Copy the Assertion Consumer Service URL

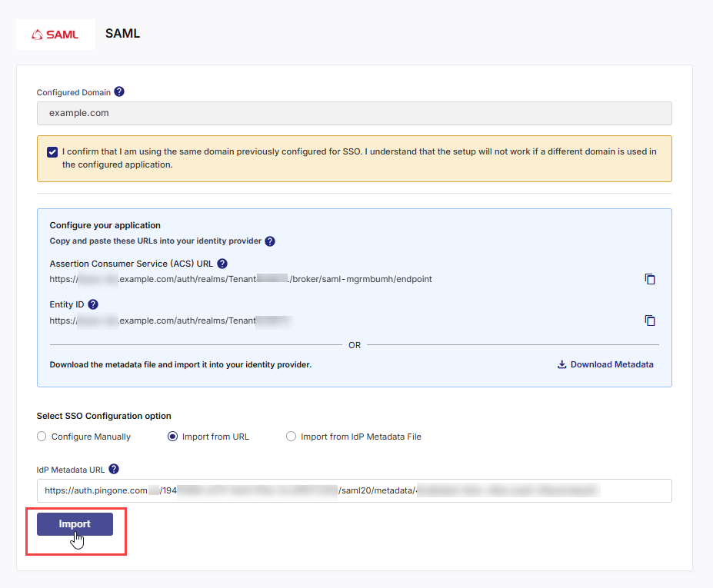650,279
